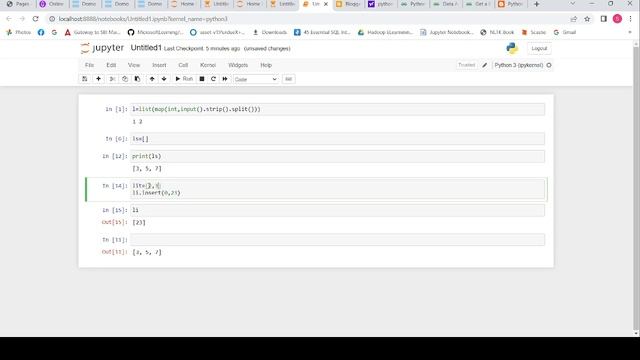
Task: Copy the selected cells
Action: tap(125, 79)
